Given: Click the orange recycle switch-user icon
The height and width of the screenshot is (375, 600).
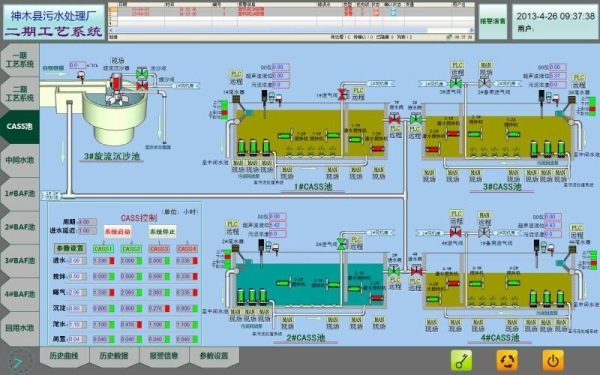Looking at the screenshot, I should (507, 360).
